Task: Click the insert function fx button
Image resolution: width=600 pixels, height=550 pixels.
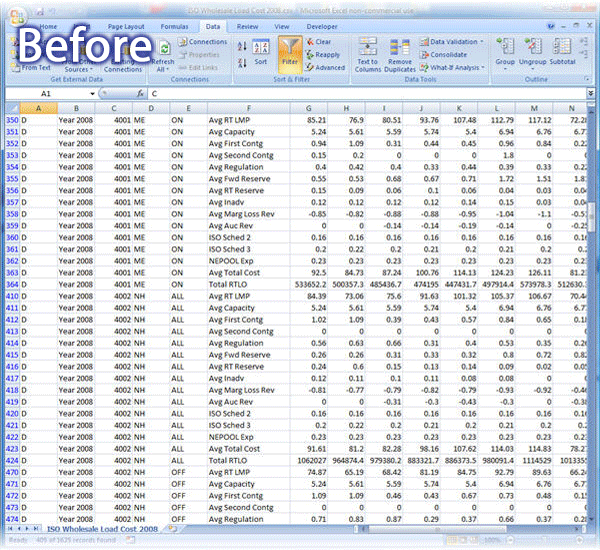Action: (140, 93)
